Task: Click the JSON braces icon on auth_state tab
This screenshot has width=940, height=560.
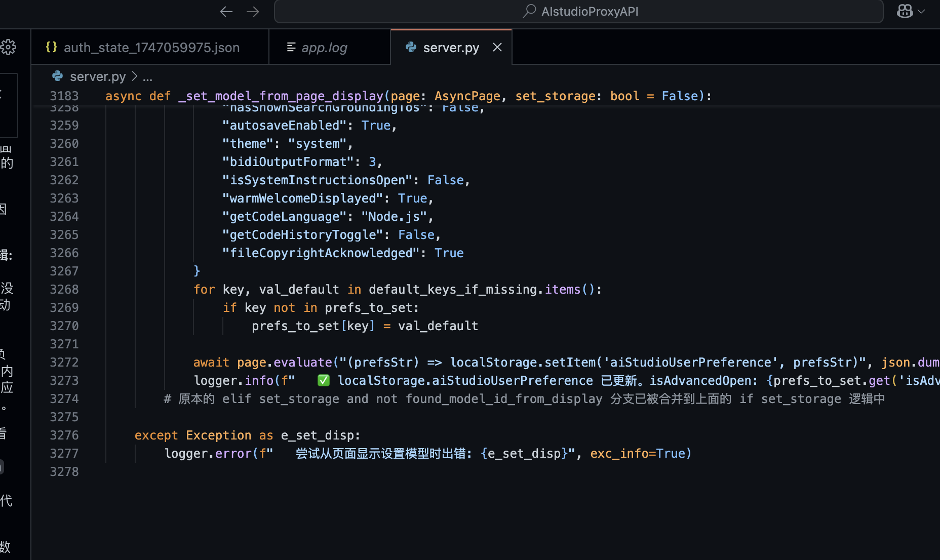Action: coord(51,47)
